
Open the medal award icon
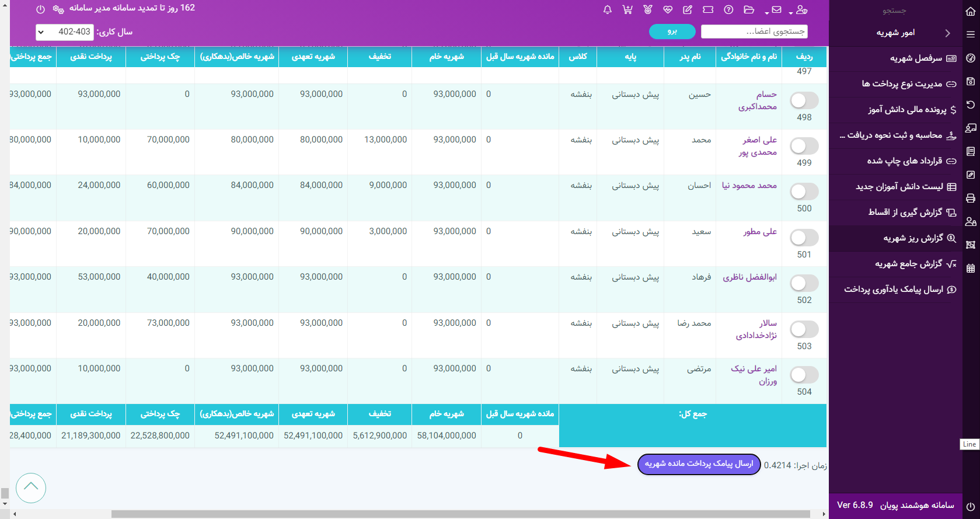(648, 9)
